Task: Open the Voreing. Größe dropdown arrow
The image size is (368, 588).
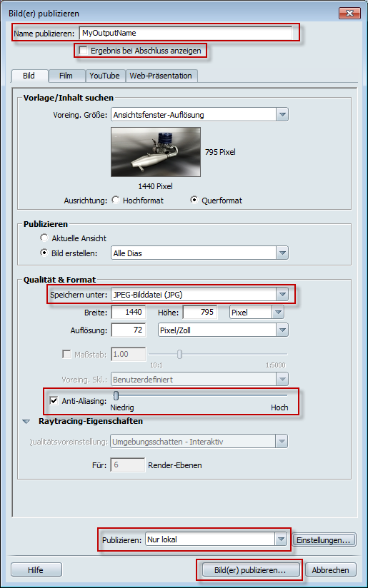Action: coord(282,115)
